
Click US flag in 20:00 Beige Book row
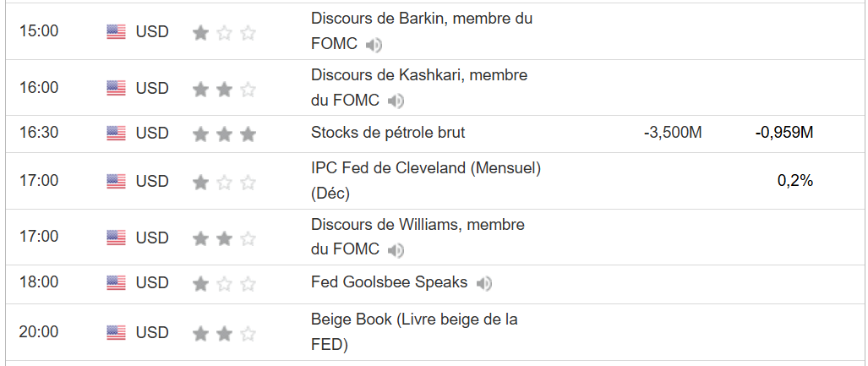[x=116, y=332]
